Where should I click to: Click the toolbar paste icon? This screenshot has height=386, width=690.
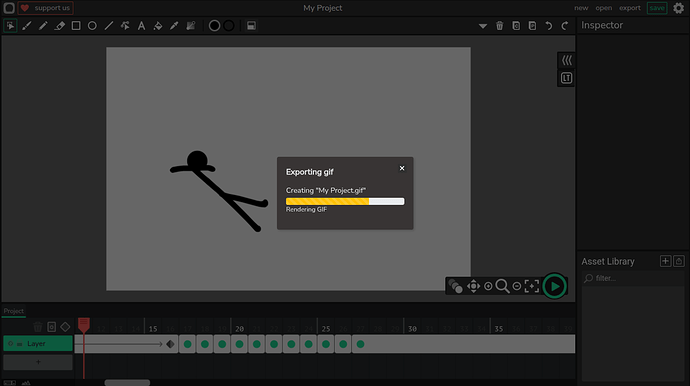pos(532,26)
